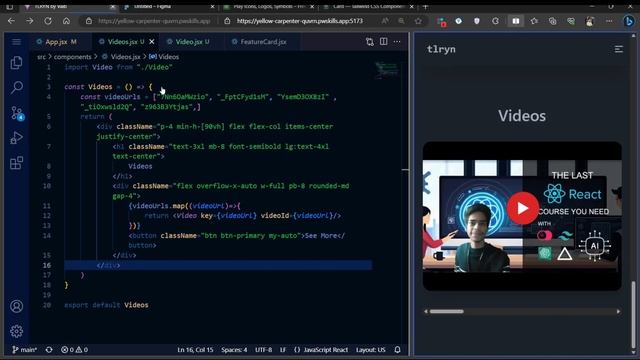Image resolution: width=640 pixels, height=360 pixels.
Task: Open the browser profile avatar
Action: pyautogui.click(x=590, y=21)
